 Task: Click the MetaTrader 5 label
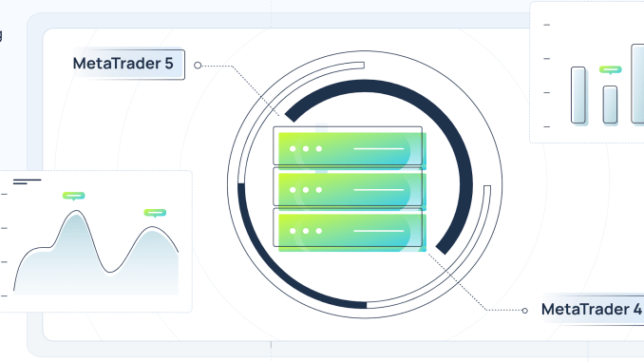[128, 64]
